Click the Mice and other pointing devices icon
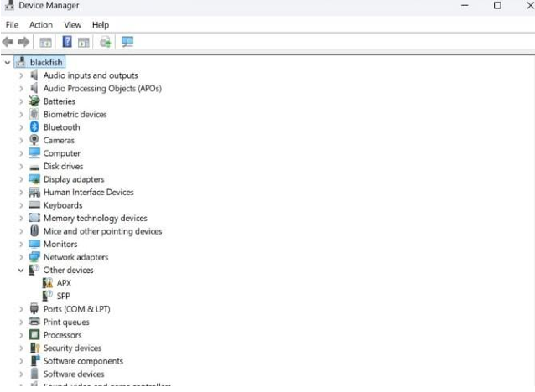535x392 pixels. tap(34, 231)
